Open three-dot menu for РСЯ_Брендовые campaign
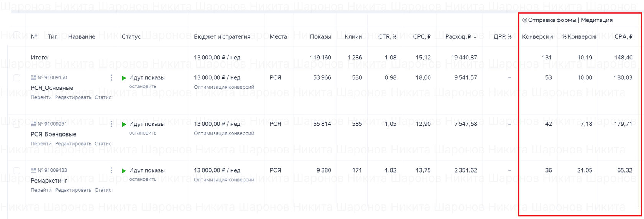The width and height of the screenshot is (644, 219). click(x=111, y=124)
